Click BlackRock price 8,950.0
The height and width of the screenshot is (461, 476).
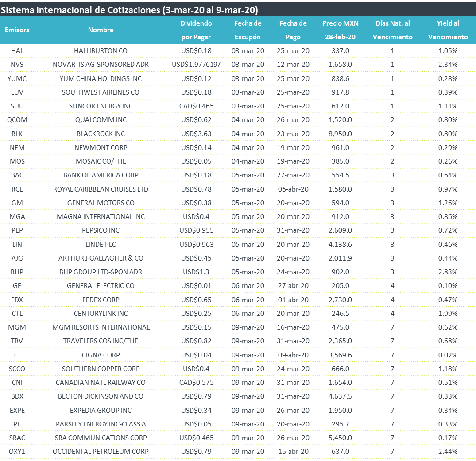pyautogui.click(x=341, y=134)
